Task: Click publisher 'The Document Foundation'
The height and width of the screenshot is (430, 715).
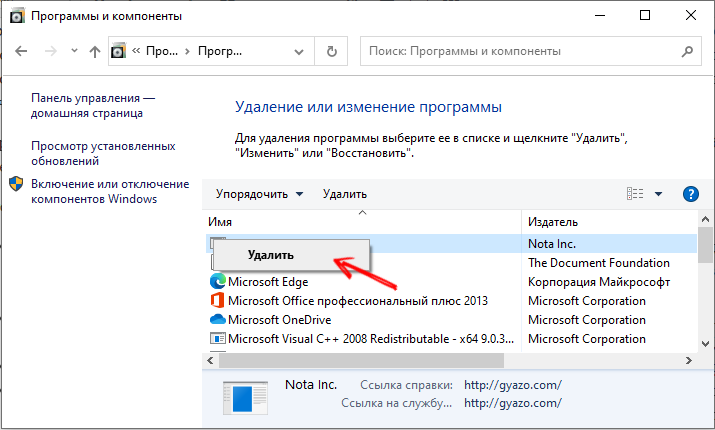Action: [599, 263]
